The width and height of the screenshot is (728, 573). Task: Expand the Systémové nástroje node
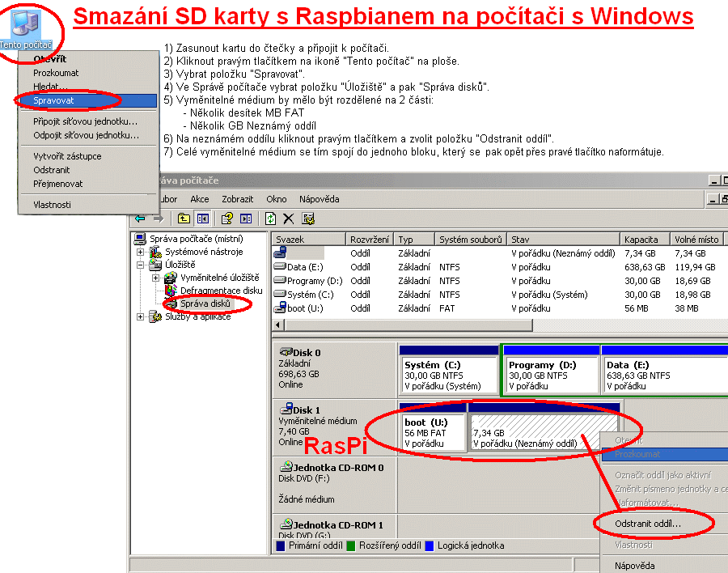point(140,252)
